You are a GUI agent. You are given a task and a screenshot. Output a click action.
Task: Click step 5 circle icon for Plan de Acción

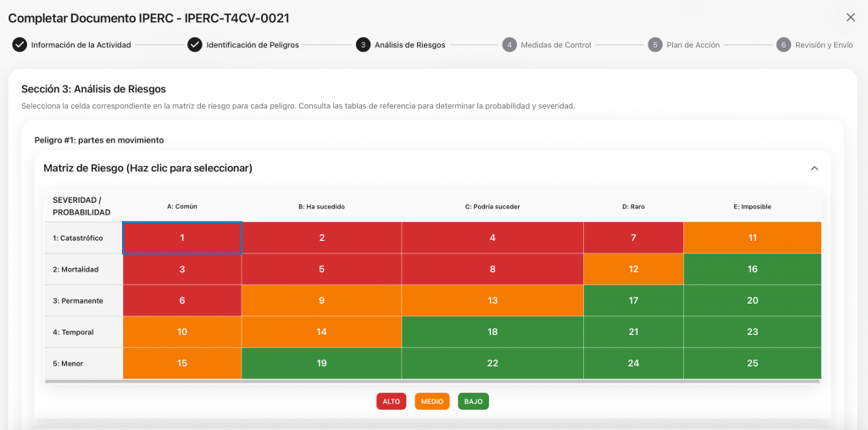[655, 45]
